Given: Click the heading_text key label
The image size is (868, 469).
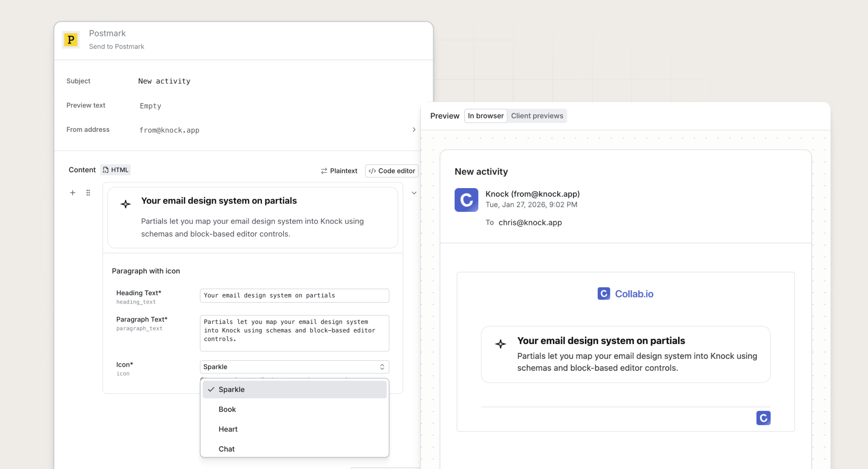Looking at the screenshot, I should 136,302.
